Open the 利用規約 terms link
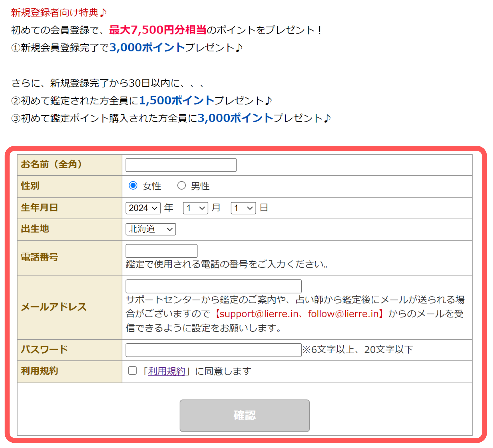Image resolution: width=493 pixels, height=448 pixels. [166, 371]
